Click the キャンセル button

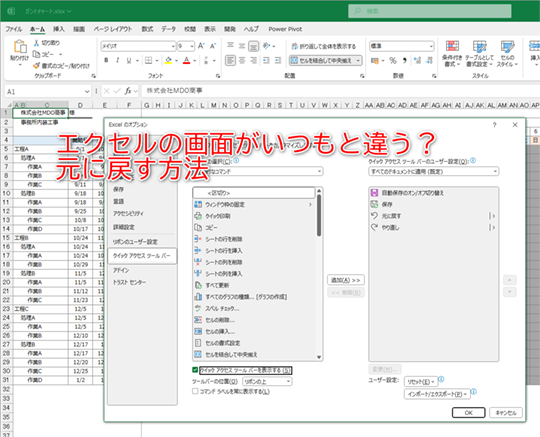click(506, 412)
